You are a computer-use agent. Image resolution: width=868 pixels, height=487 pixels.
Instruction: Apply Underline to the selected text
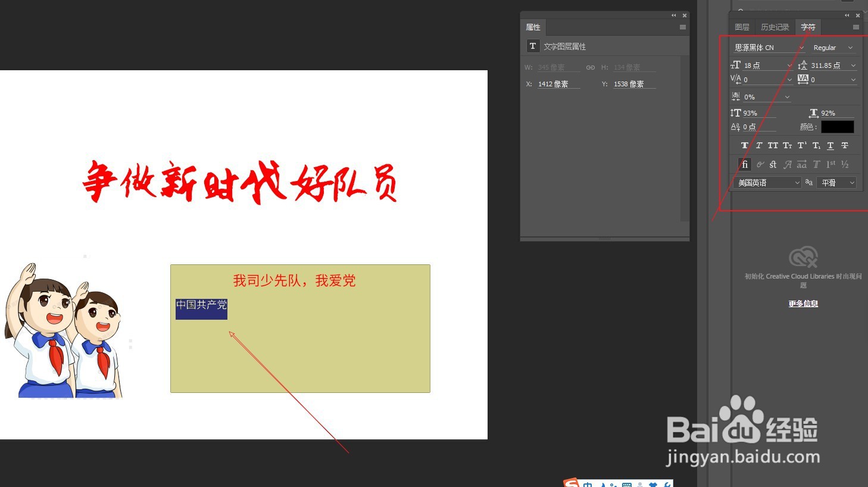pyautogui.click(x=830, y=145)
